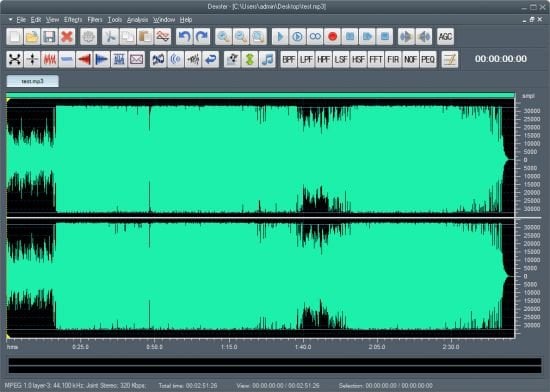Open a file with the folder icon

point(32,36)
